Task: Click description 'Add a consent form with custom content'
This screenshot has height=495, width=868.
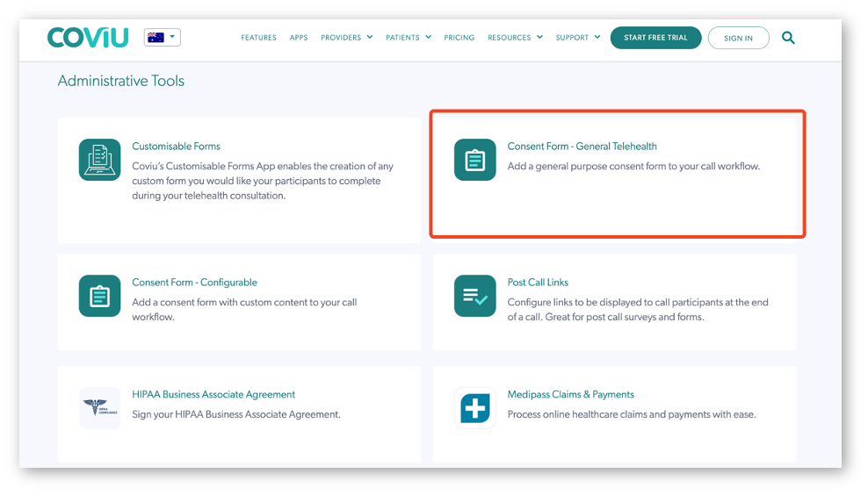Action: point(244,309)
